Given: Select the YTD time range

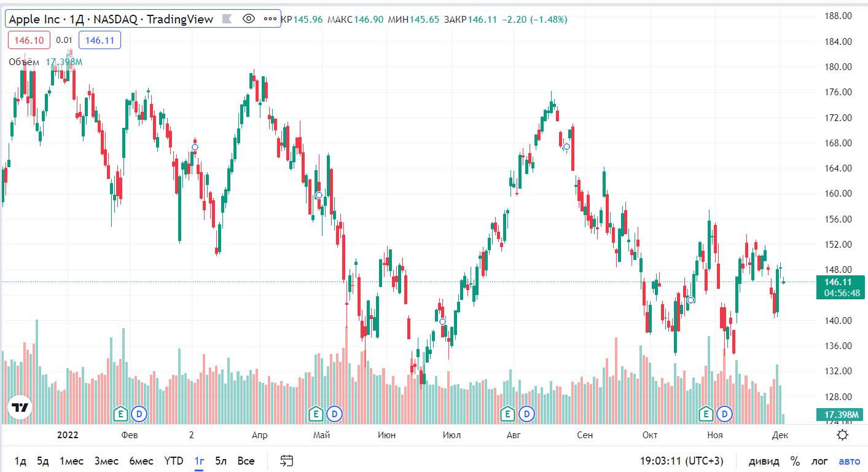Looking at the screenshot, I should tap(174, 461).
